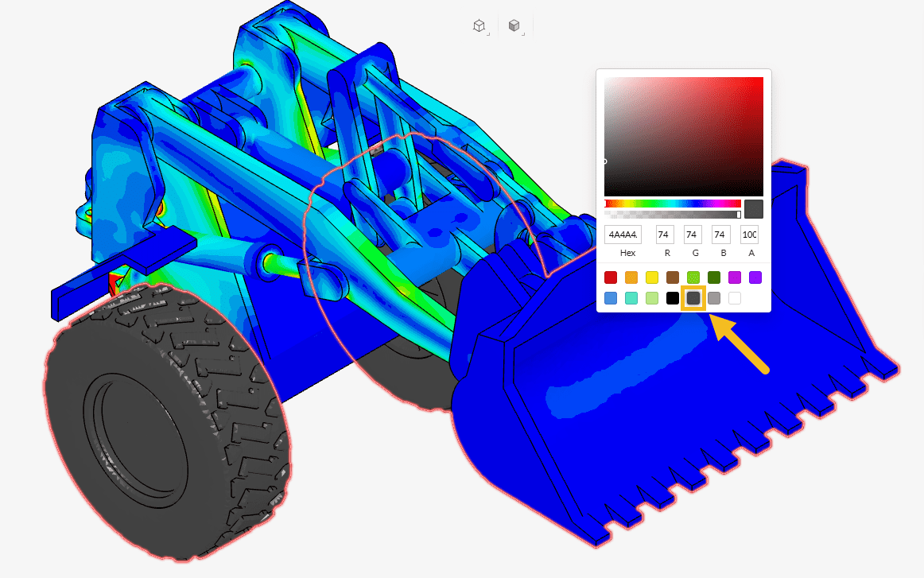Select the yellow preset color swatch
The image size is (924, 578).
(652, 277)
